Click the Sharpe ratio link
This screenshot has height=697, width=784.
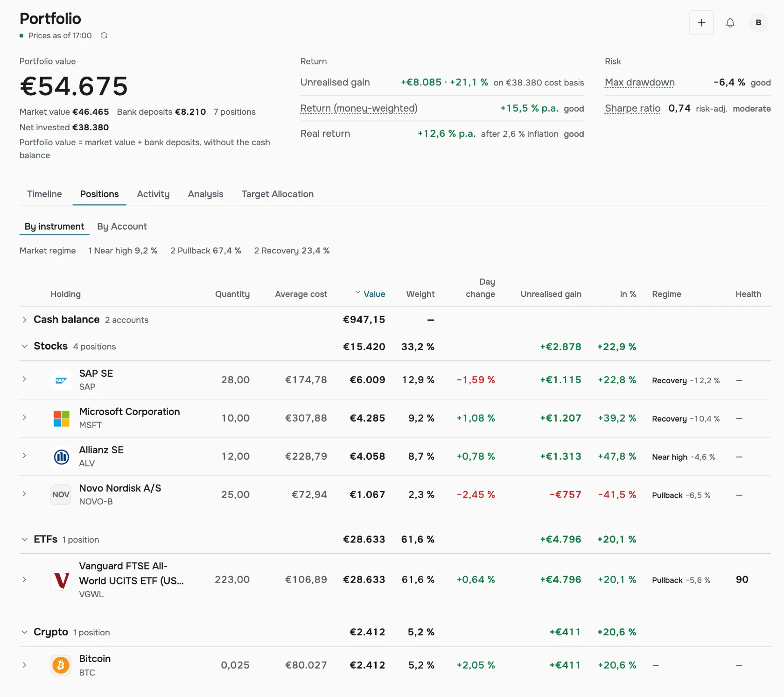[x=632, y=108]
